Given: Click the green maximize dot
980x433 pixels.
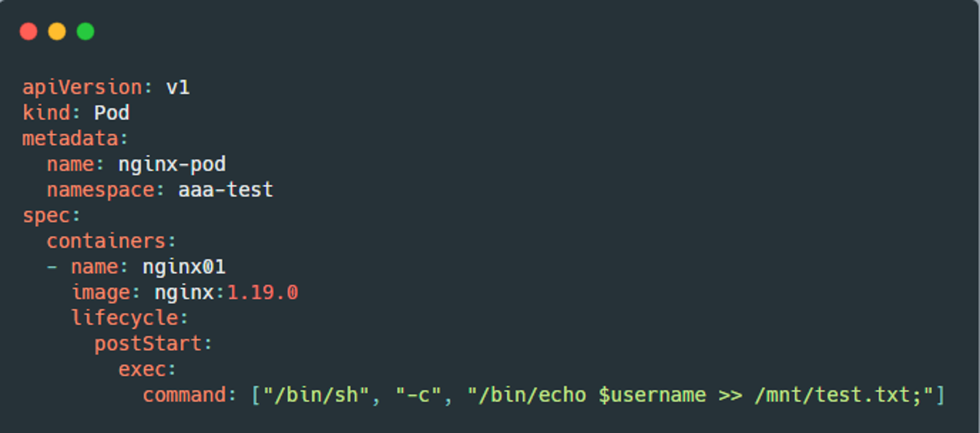Looking at the screenshot, I should coord(86,31).
